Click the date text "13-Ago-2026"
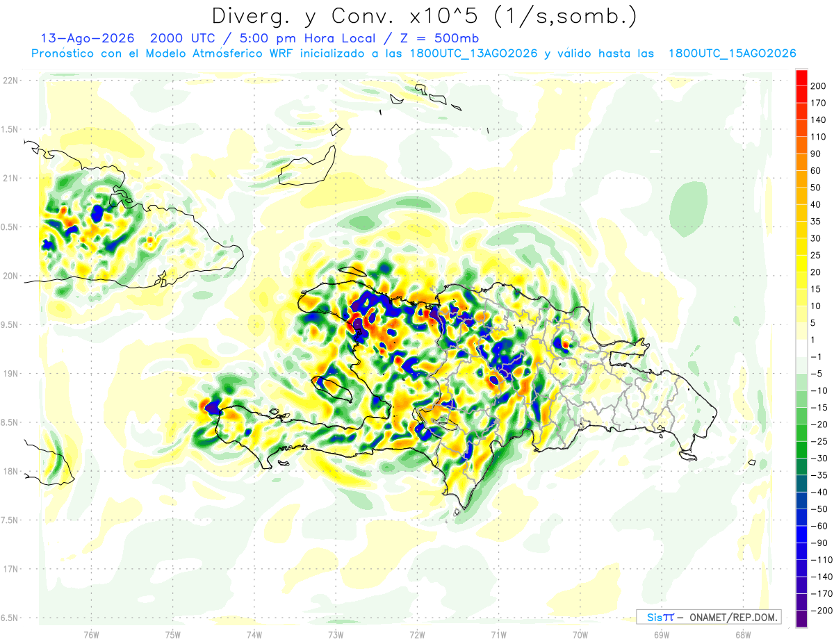This screenshot has height=644, width=834. pyautogui.click(x=89, y=38)
